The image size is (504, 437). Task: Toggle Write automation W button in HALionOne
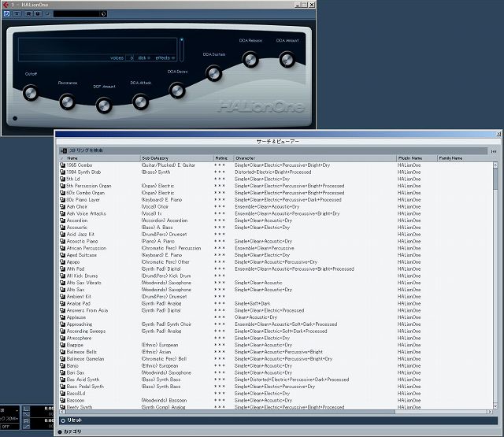(38, 14)
